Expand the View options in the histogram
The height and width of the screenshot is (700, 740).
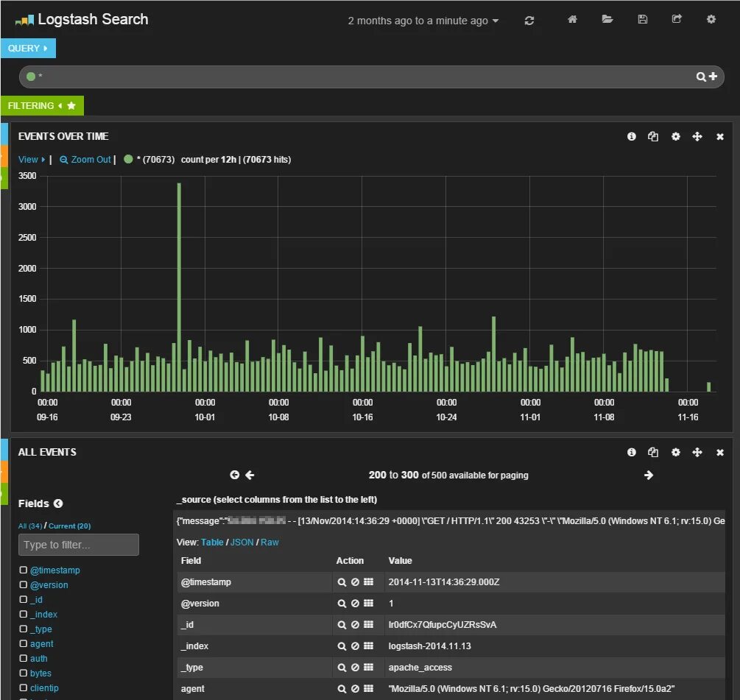click(32, 160)
